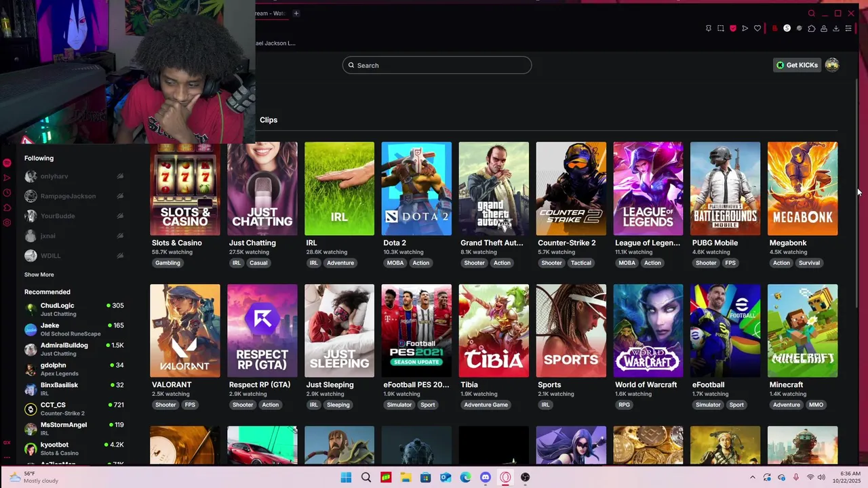Open Windows Start menu
This screenshot has height=488, width=868.
(346, 477)
